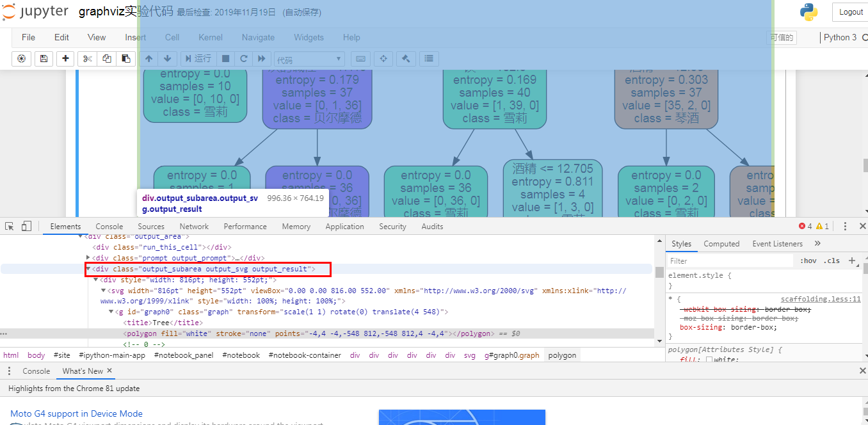Click the leftmost circular star toolbar icon

click(x=22, y=58)
